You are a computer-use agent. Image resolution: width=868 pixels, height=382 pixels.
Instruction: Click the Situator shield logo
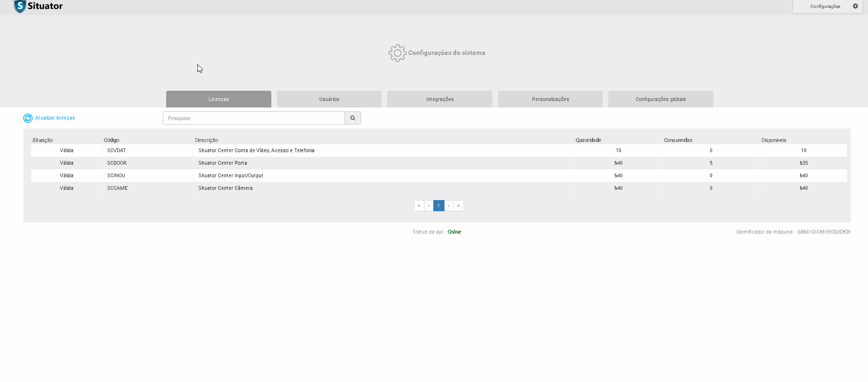point(20,6)
